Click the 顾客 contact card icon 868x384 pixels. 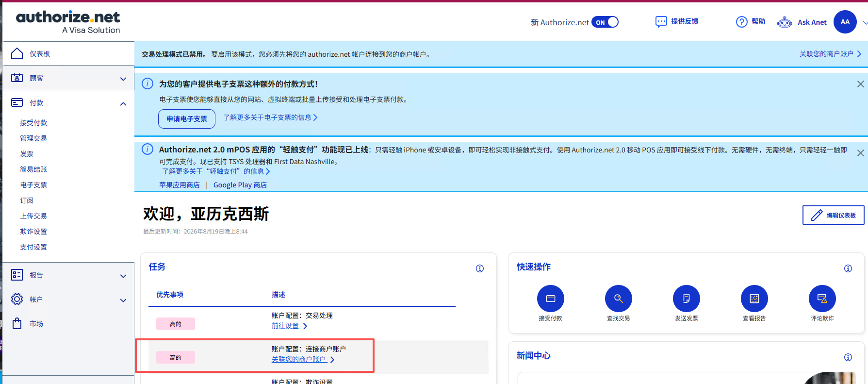pos(17,78)
